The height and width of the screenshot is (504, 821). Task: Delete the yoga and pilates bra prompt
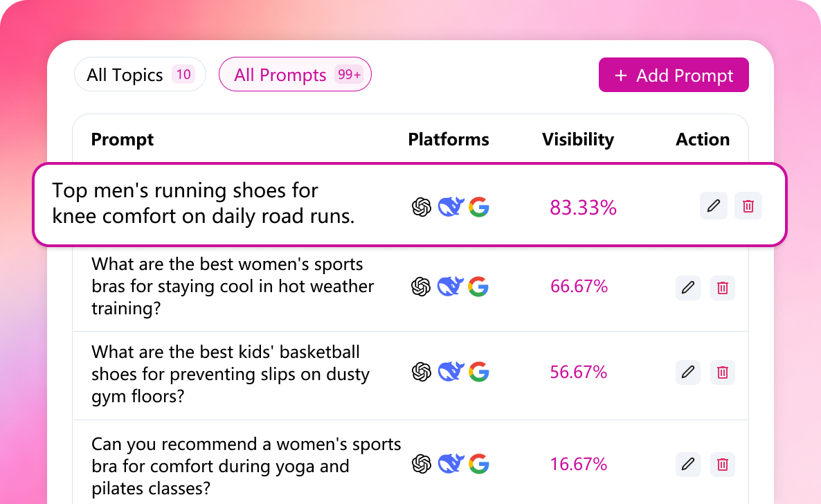[723, 464]
